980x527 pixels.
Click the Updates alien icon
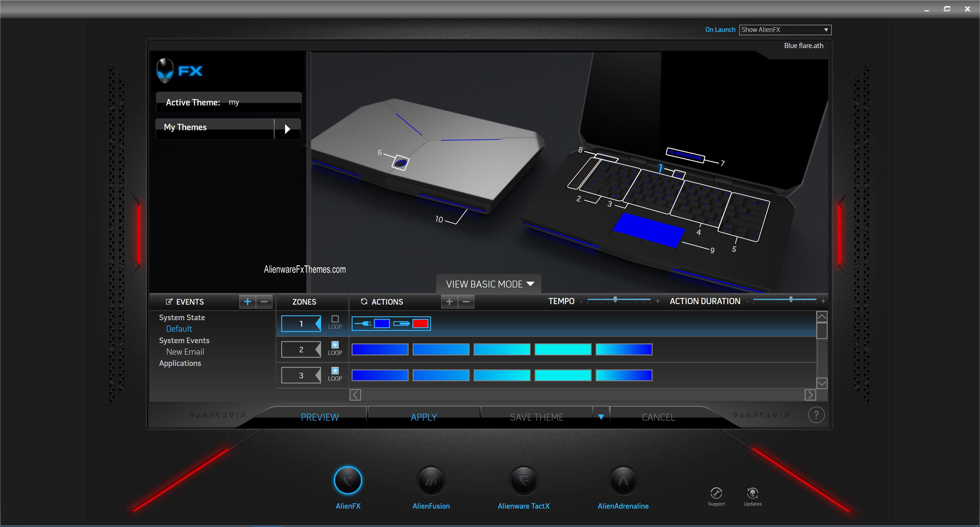click(753, 493)
